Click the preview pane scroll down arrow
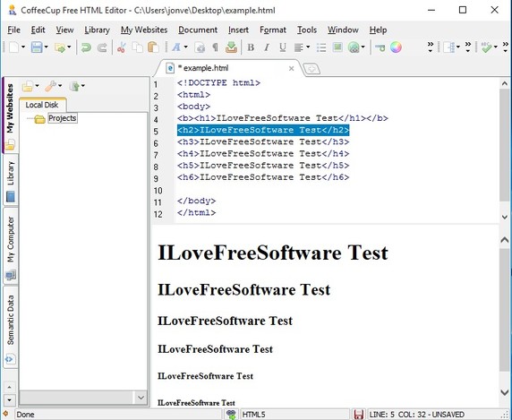The height and width of the screenshot is (420, 512). [505, 392]
